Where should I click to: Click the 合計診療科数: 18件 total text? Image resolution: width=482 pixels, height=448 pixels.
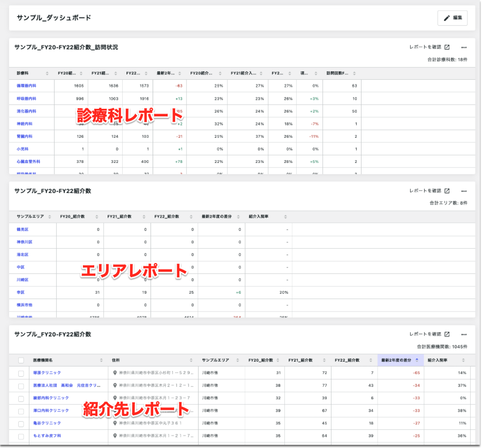click(447, 59)
